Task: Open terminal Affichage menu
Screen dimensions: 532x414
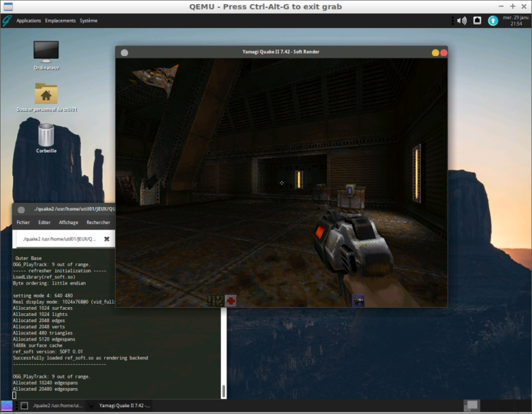Action: (x=69, y=223)
